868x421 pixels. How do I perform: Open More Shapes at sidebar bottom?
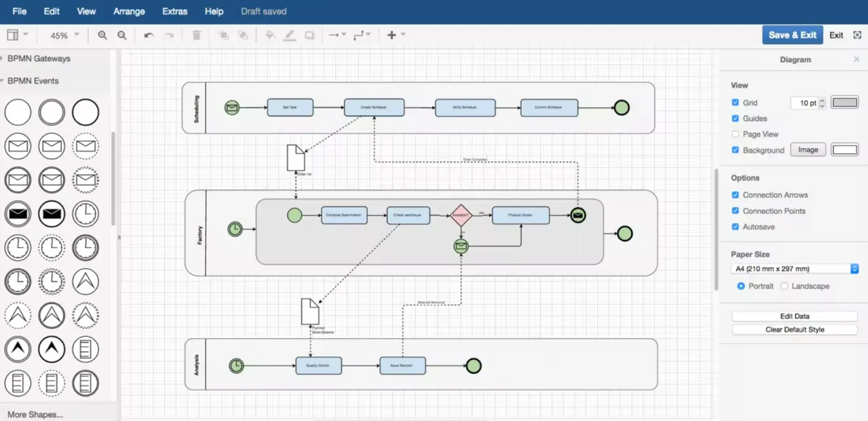(35, 415)
